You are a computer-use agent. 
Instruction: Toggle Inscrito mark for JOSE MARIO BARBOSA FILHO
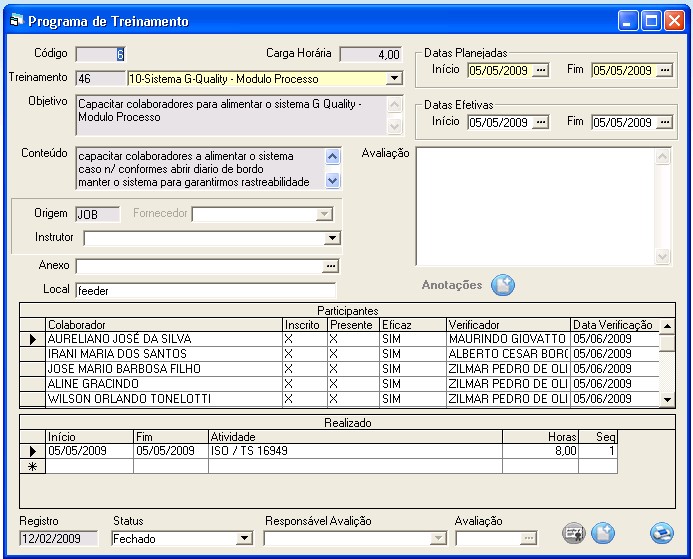click(305, 369)
